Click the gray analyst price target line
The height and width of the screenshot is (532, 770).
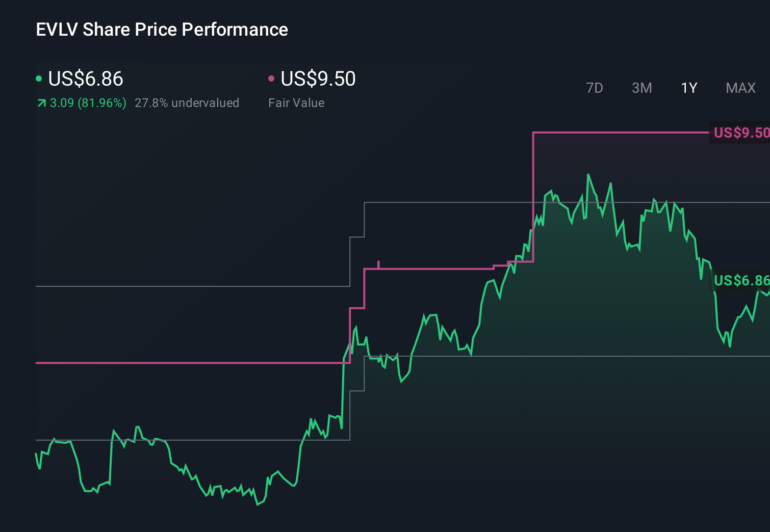pos(204,286)
